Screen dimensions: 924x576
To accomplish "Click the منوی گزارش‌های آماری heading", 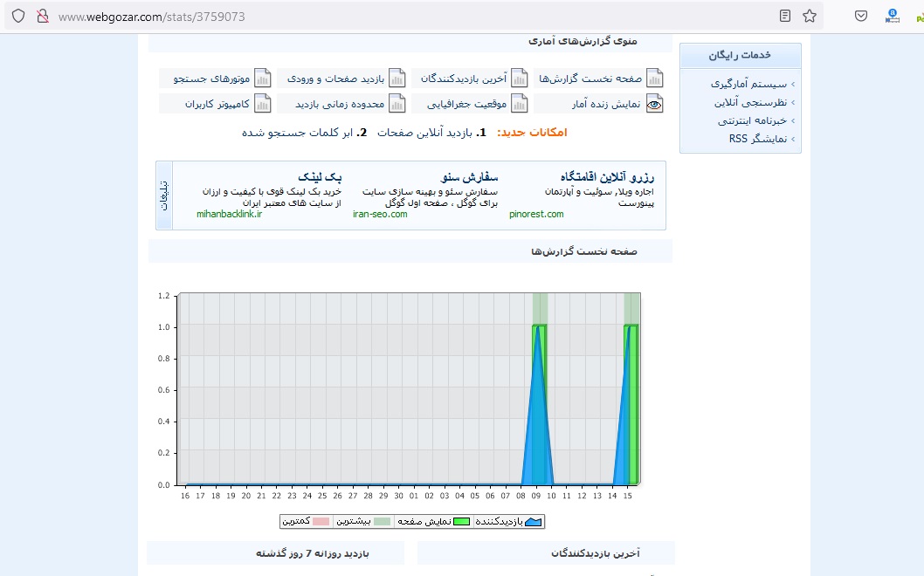I will click(583, 41).
